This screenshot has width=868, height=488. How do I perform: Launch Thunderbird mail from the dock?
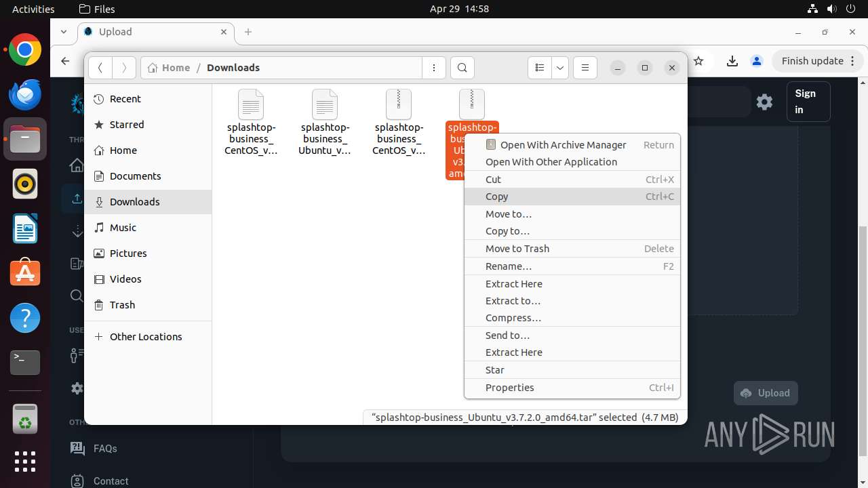coord(25,94)
